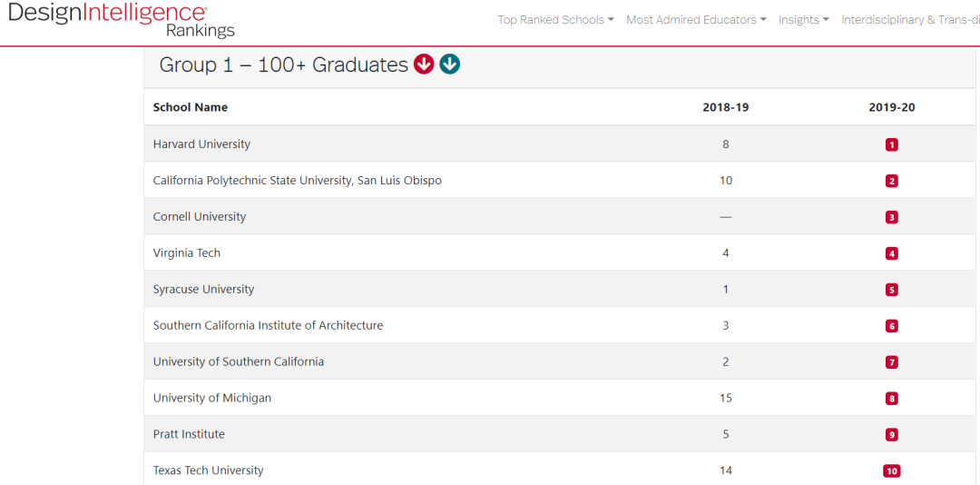The width and height of the screenshot is (980, 485).
Task: Click Southern California Institute of Architecture
Action: point(268,326)
